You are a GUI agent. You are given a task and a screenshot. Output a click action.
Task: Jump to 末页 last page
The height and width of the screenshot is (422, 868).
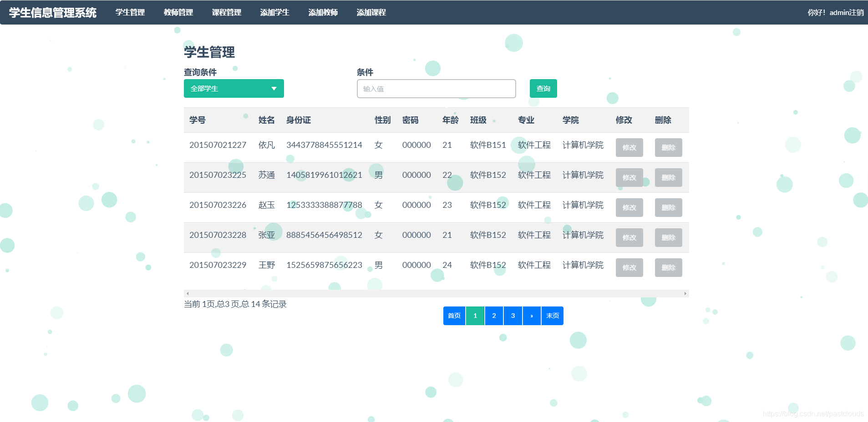click(553, 316)
